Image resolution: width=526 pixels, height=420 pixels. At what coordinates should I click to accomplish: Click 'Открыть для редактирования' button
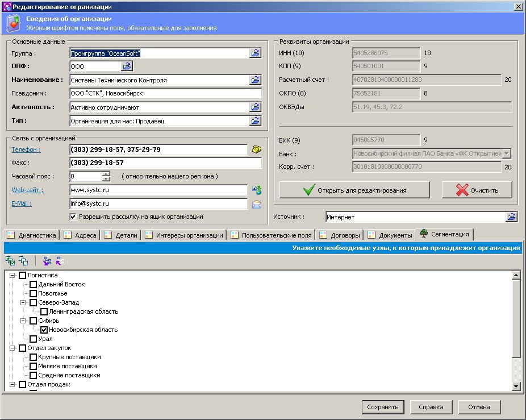point(354,190)
